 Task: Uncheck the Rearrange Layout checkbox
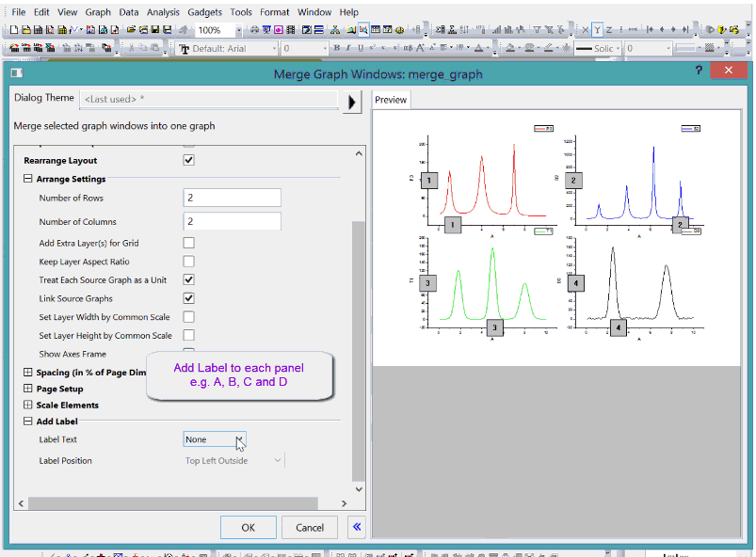click(x=188, y=160)
